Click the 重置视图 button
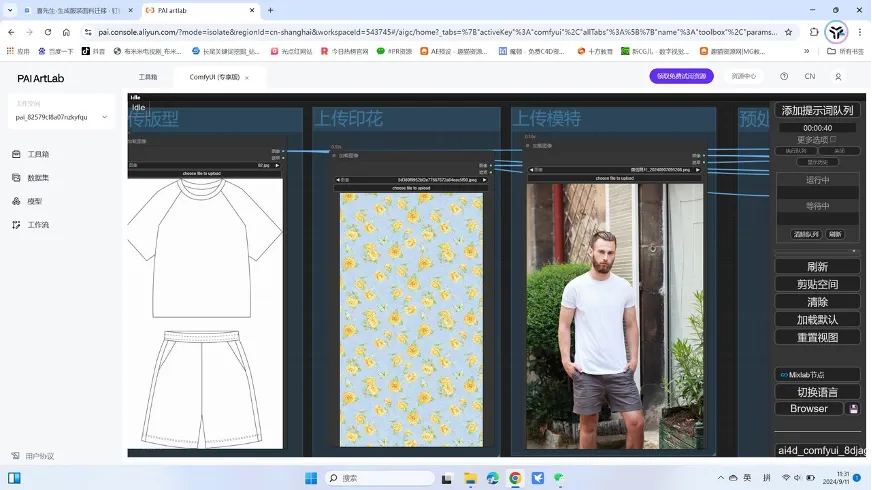This screenshot has width=872, height=490. (x=817, y=337)
